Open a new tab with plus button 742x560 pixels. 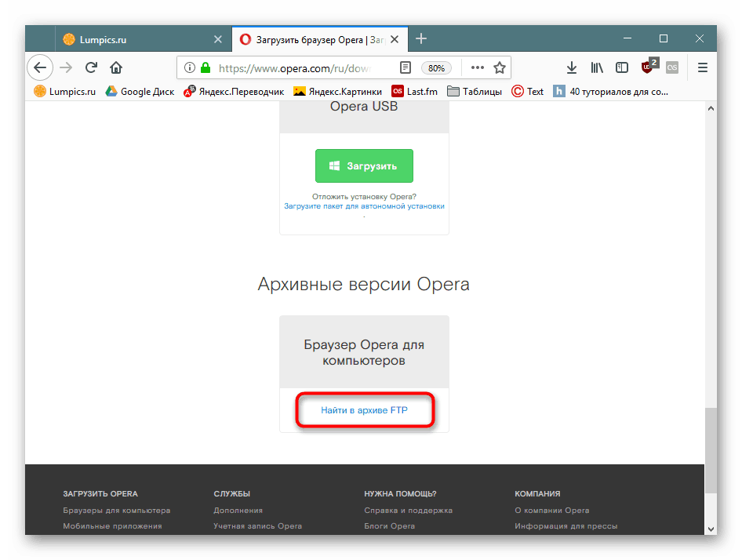(421, 38)
